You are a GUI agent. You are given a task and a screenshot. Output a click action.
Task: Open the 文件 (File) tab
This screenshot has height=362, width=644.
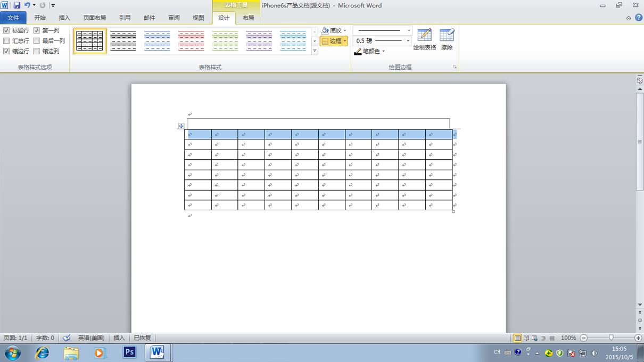[x=13, y=18]
